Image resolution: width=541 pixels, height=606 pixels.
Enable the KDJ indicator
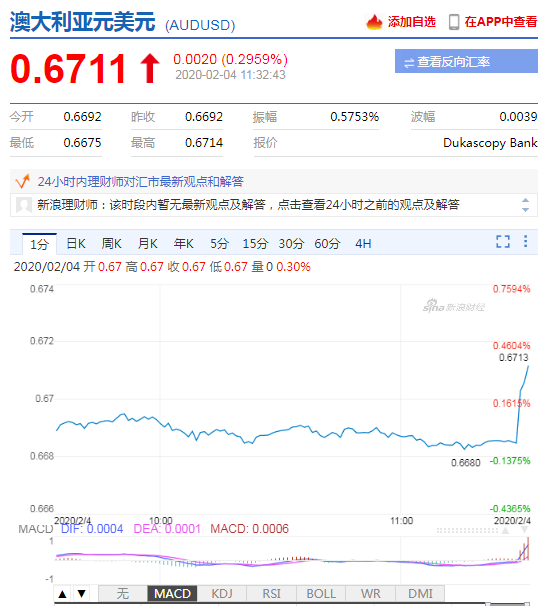(x=222, y=594)
